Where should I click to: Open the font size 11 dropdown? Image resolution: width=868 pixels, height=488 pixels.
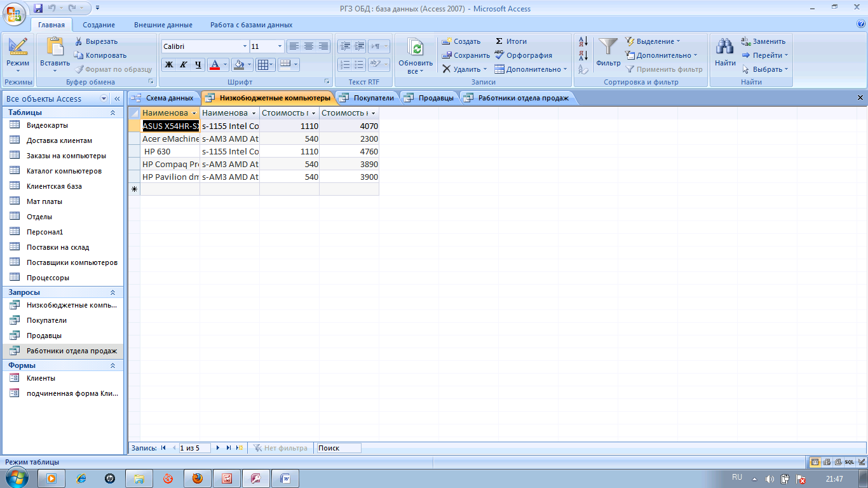click(x=280, y=46)
